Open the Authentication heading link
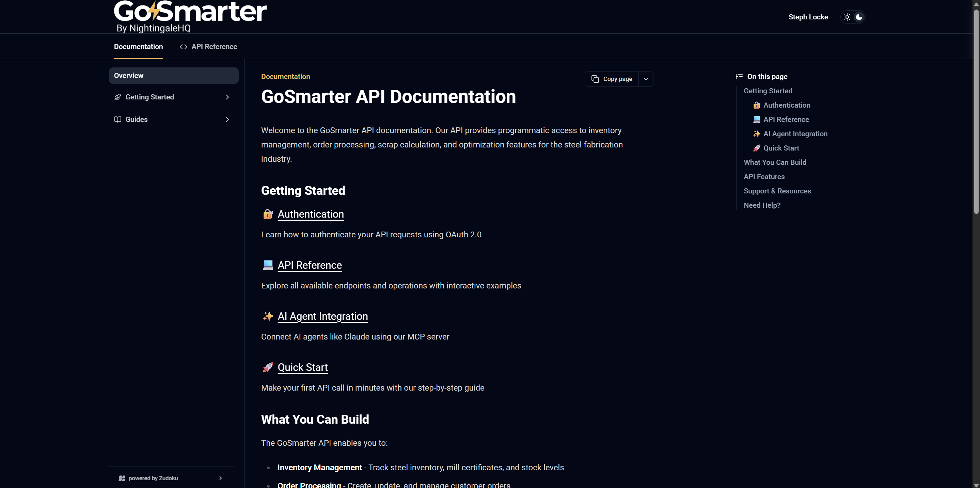980x488 pixels. tap(311, 214)
